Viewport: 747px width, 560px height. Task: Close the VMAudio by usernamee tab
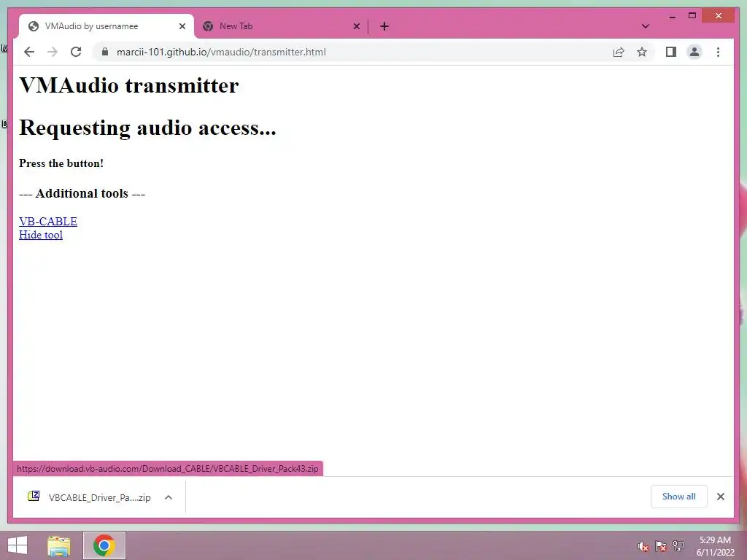click(x=182, y=26)
